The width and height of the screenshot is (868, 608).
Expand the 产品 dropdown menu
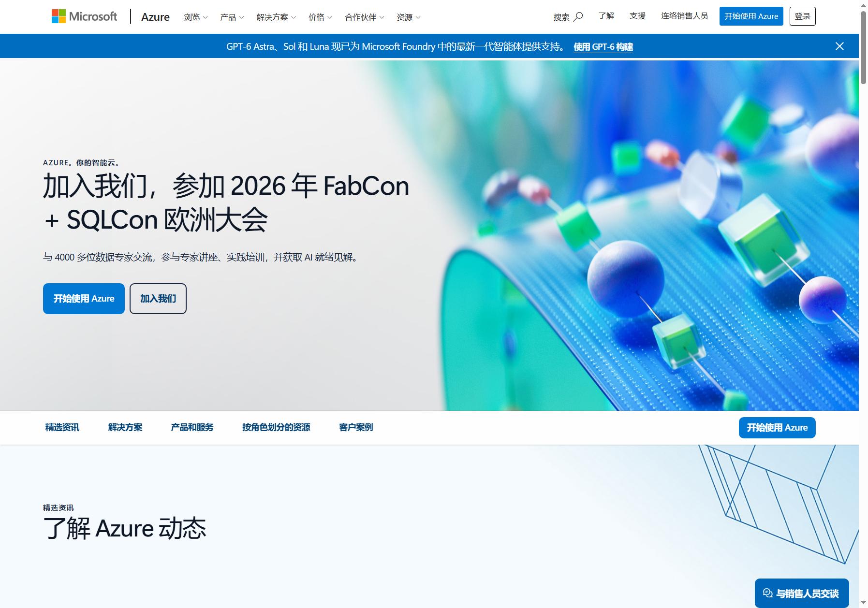[x=232, y=17]
